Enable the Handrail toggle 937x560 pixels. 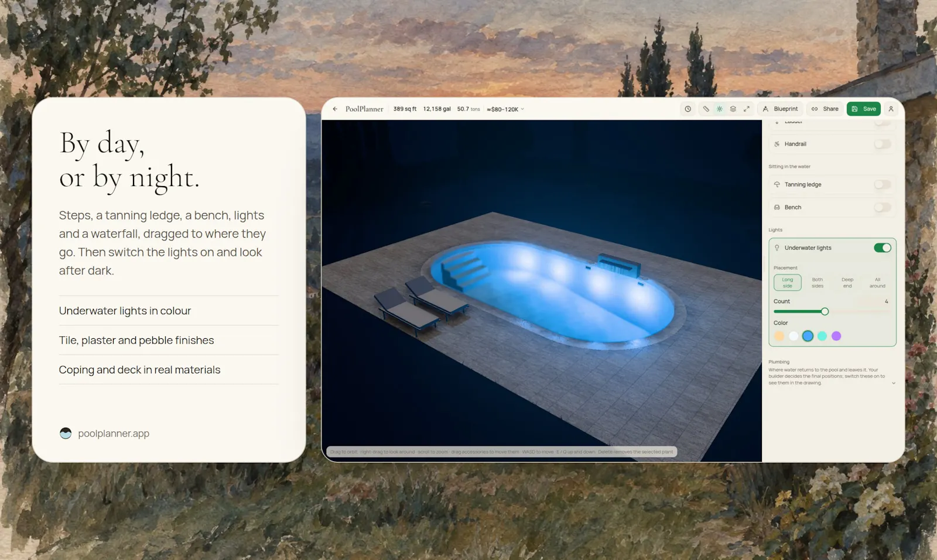(883, 144)
